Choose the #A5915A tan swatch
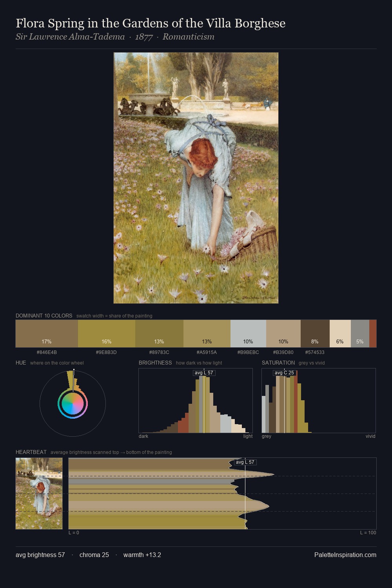The image size is (392, 588). 207,334
